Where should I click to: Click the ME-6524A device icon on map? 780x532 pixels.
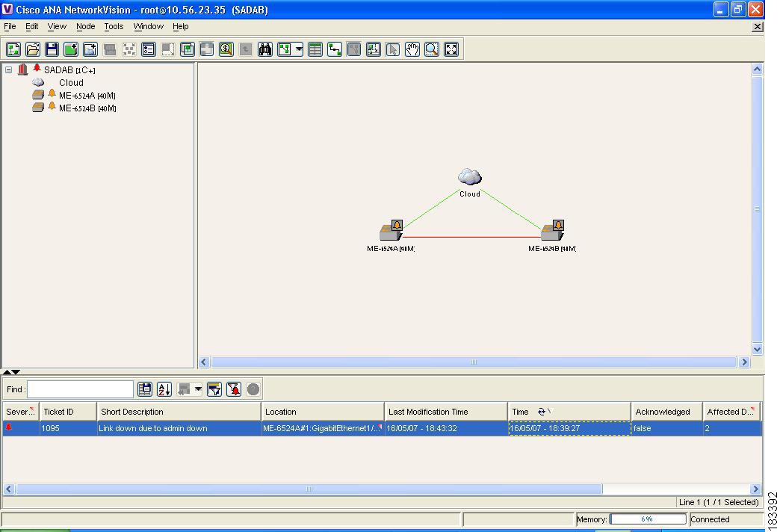click(x=389, y=232)
